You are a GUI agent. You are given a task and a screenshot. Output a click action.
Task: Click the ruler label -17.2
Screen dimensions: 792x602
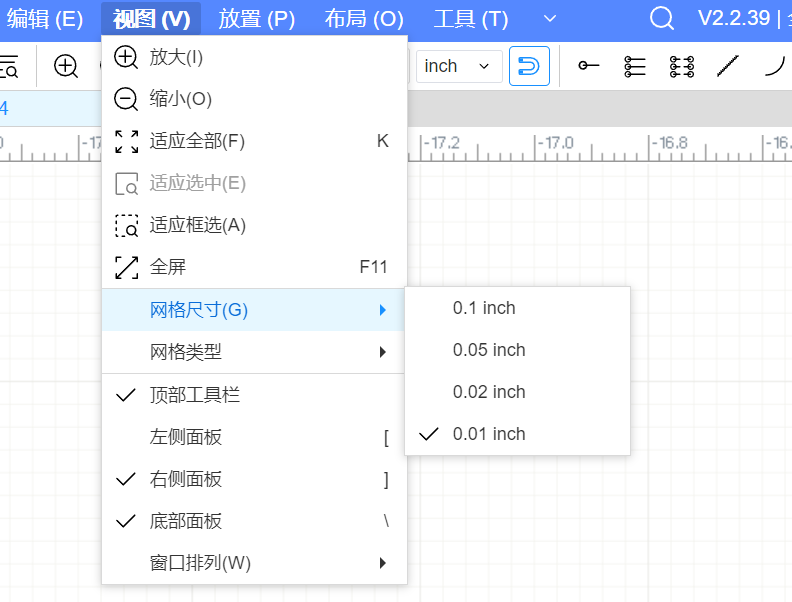click(x=442, y=143)
